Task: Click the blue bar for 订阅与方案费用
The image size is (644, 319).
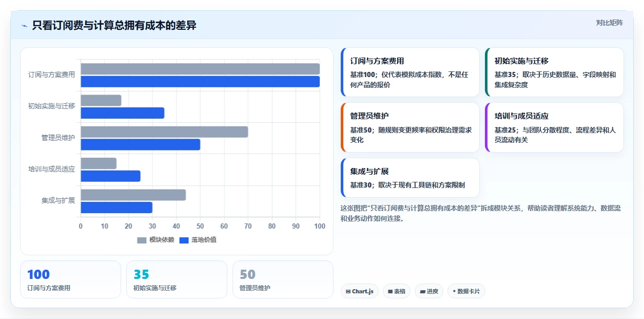Action: [x=200, y=82]
